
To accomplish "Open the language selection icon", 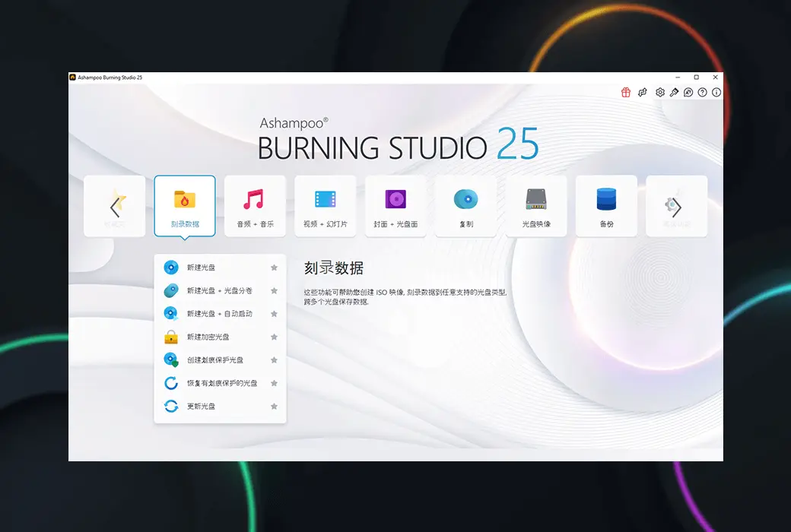I will (688, 92).
